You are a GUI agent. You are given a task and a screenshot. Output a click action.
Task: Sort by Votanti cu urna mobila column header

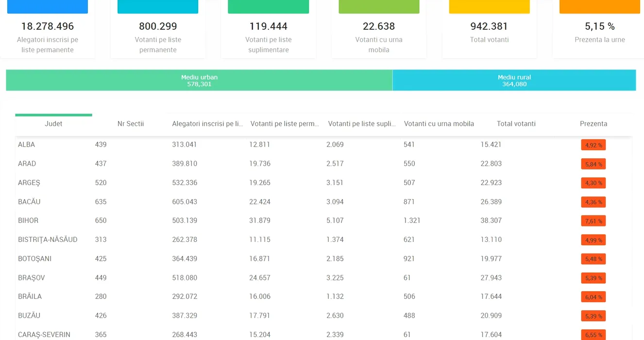(439, 124)
